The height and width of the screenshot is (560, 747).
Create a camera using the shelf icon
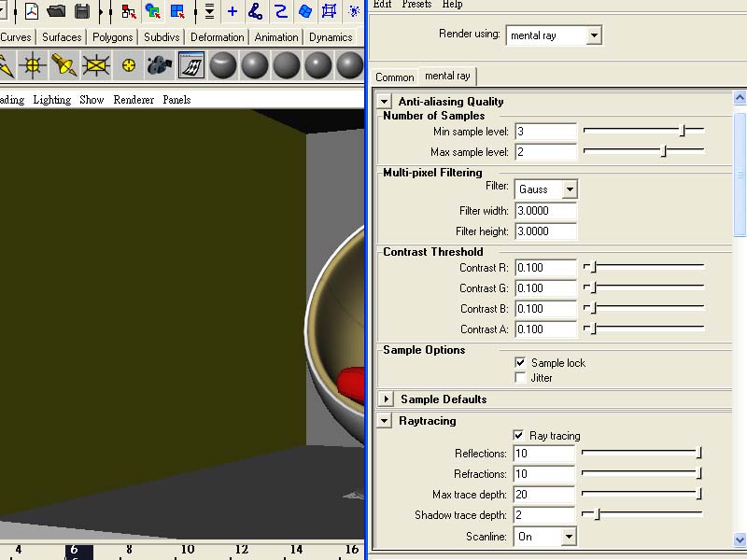point(159,65)
